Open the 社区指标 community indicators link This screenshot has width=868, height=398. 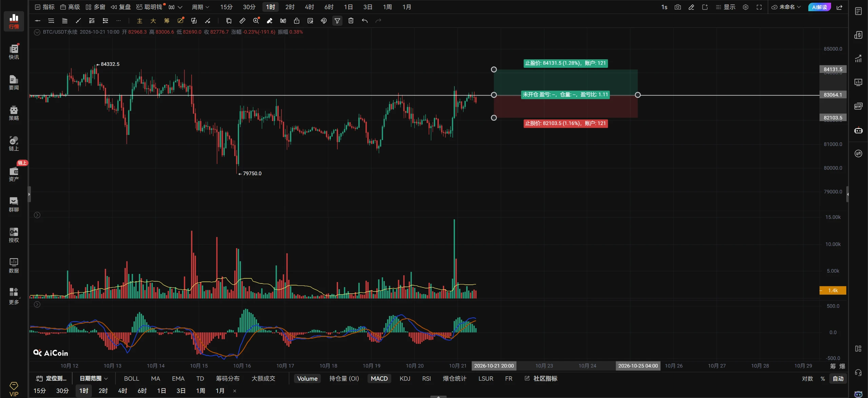(x=541, y=378)
